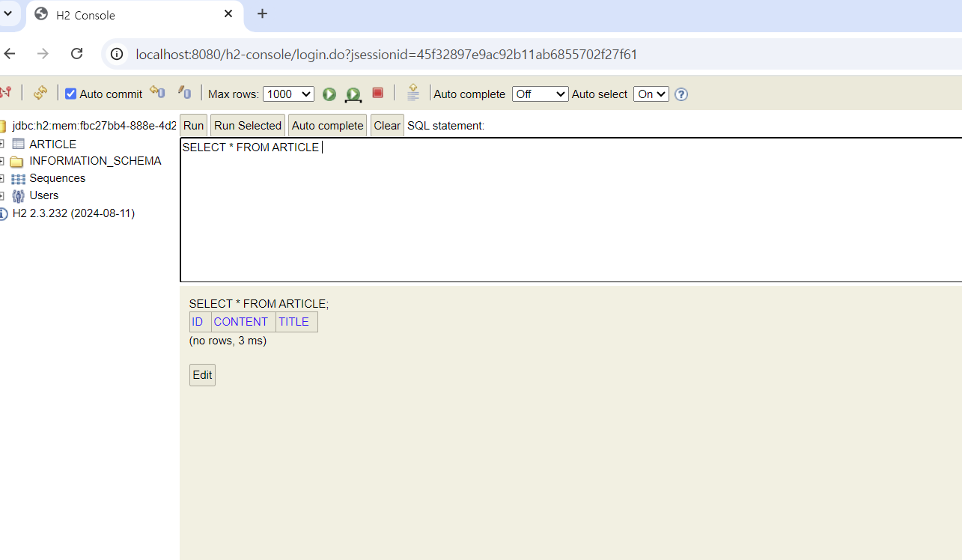Click the CONTENT column header link

point(241,322)
